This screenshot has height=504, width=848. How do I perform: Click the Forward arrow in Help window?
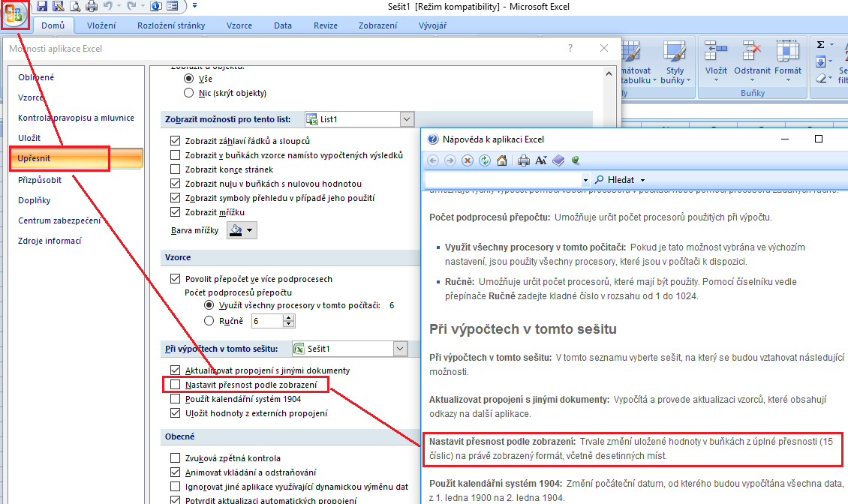[x=450, y=160]
